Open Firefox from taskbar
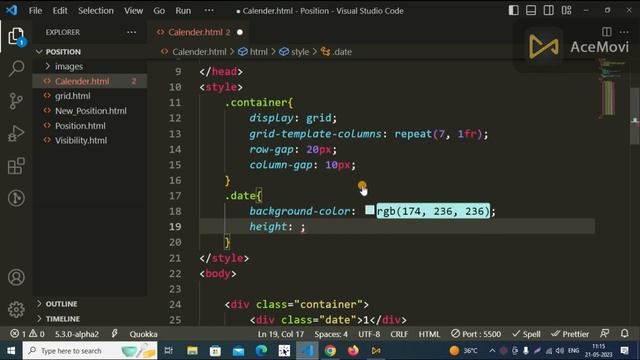The image size is (640, 360). pos(353,351)
